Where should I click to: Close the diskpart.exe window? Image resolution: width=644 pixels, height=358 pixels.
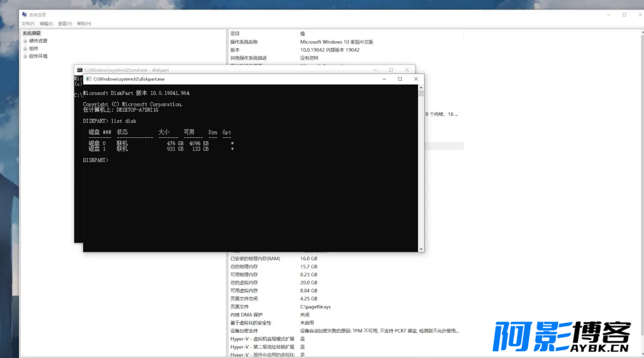(x=416, y=79)
